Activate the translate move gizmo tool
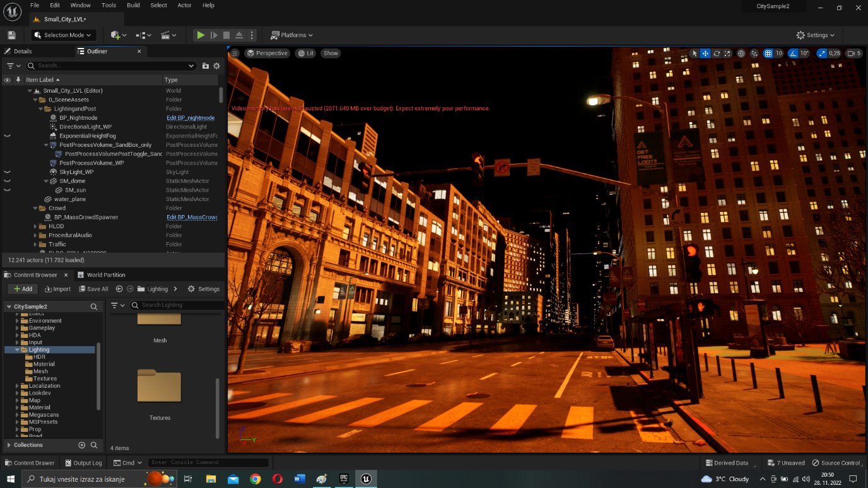Viewport: 868px width, 488px height. (x=705, y=54)
